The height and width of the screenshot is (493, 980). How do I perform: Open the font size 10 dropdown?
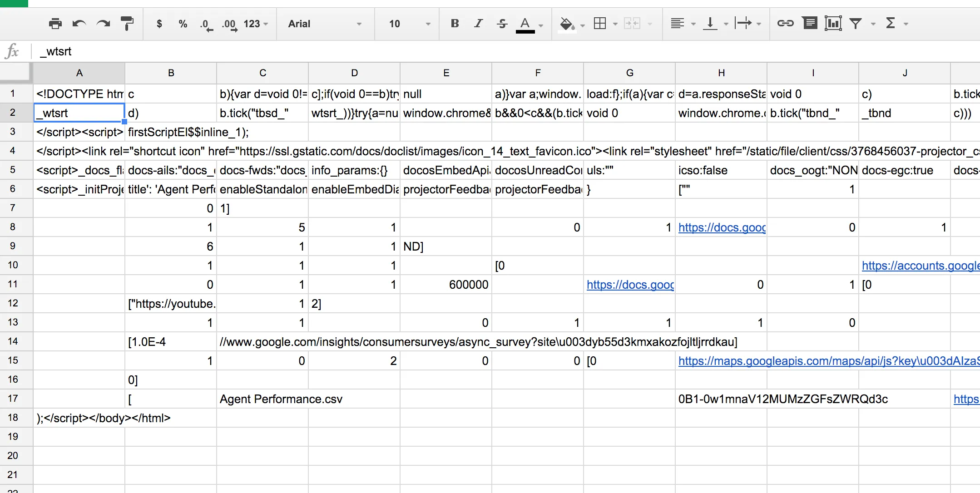[409, 24]
